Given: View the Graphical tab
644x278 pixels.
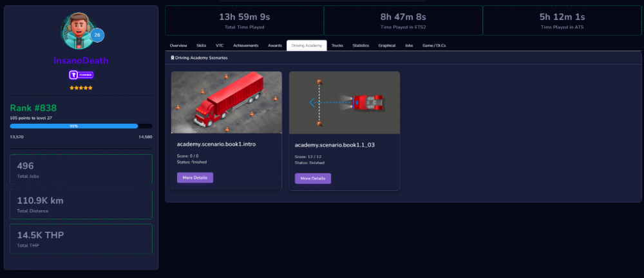Looking at the screenshot, I should 387,46.
